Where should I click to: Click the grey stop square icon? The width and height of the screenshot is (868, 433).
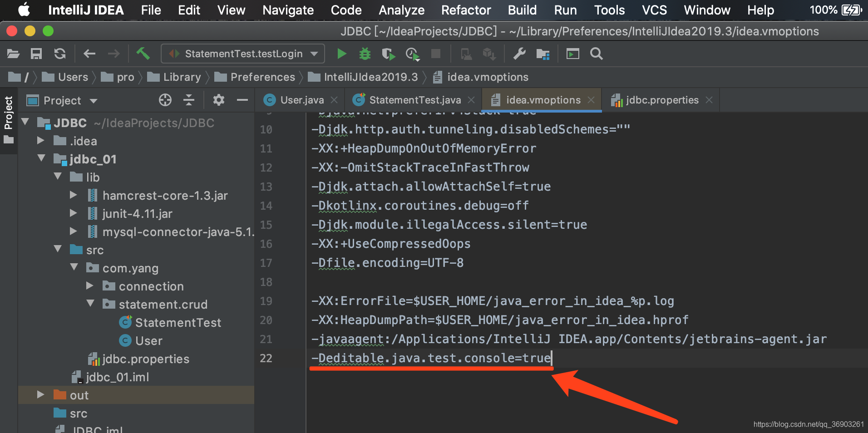(436, 54)
